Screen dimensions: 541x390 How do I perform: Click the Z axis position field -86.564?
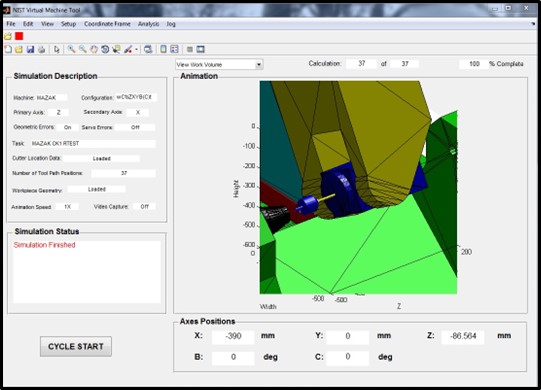(x=463, y=336)
